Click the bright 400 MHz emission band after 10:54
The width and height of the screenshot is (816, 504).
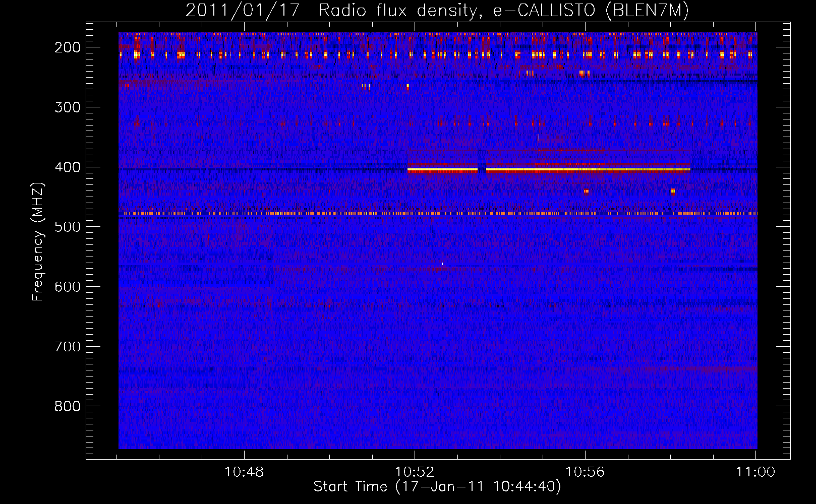click(588, 170)
